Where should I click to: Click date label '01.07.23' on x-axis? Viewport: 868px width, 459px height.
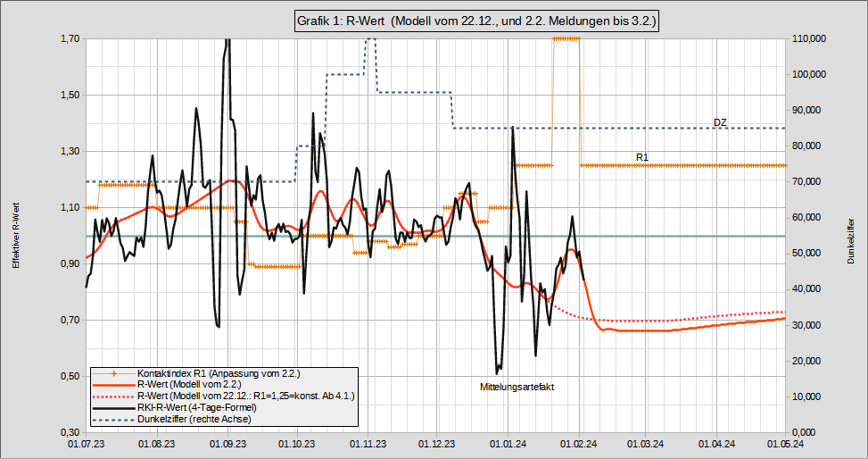pos(87,444)
